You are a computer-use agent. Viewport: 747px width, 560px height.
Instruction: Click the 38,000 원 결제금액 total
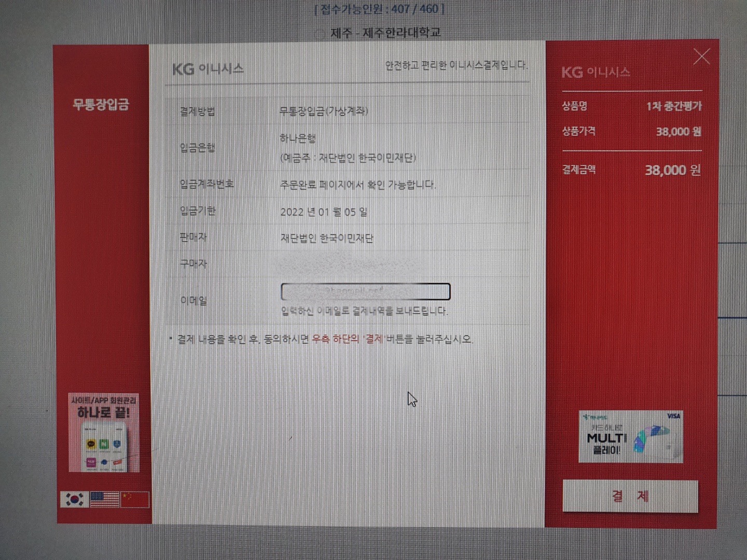[x=673, y=170]
